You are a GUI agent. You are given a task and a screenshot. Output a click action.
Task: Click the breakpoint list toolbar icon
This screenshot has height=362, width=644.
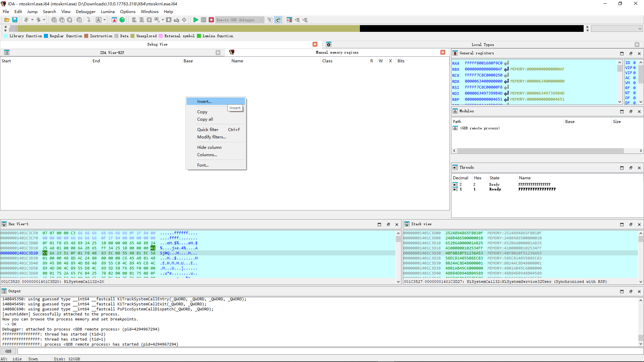pyautogui.click(x=289, y=20)
